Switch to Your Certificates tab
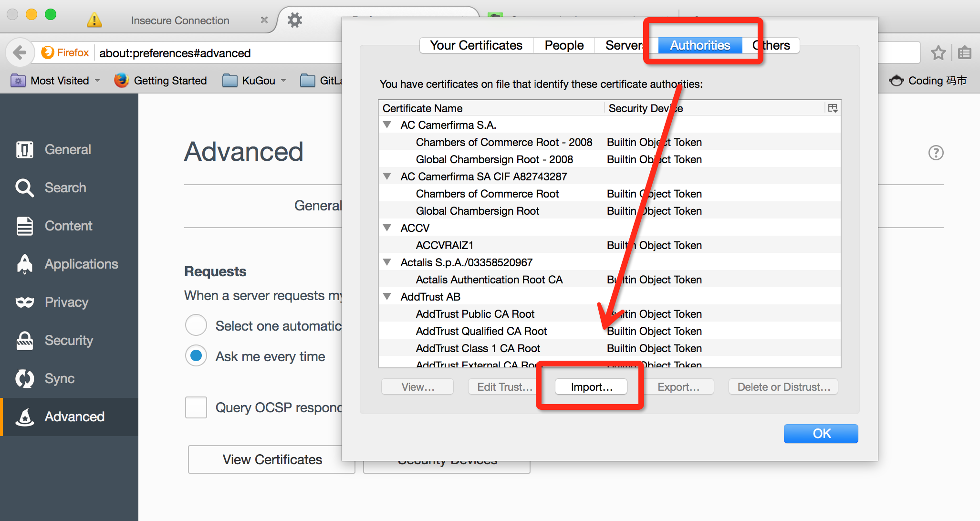 pos(476,45)
